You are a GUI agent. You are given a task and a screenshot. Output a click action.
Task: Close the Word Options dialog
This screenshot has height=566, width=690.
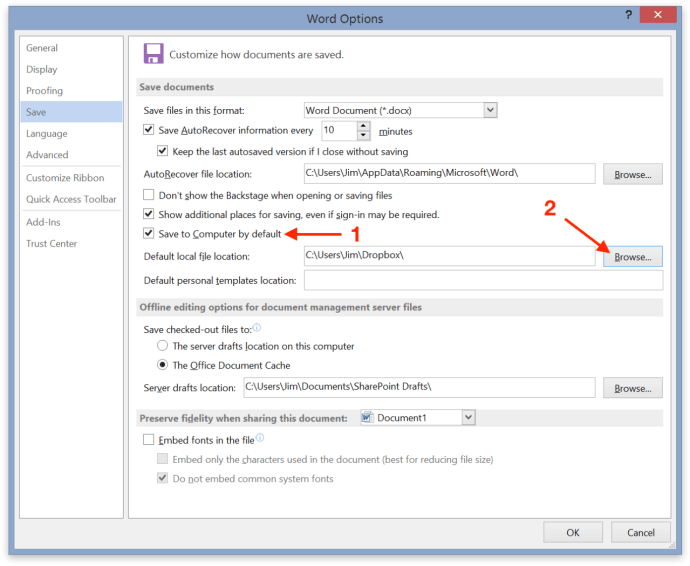pyautogui.click(x=657, y=15)
